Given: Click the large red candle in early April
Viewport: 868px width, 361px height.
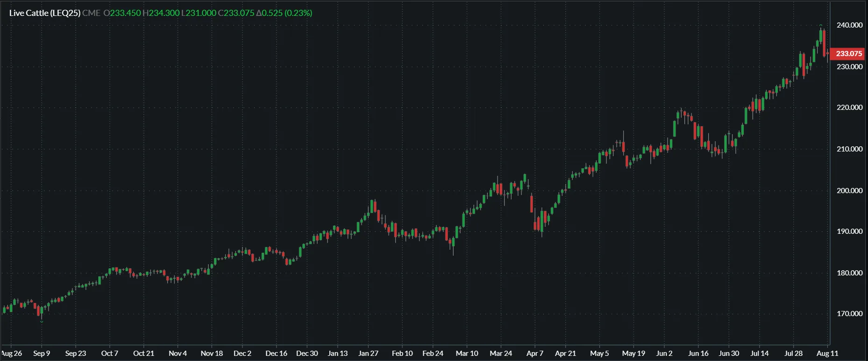Looking at the screenshot, I should coord(532,203).
